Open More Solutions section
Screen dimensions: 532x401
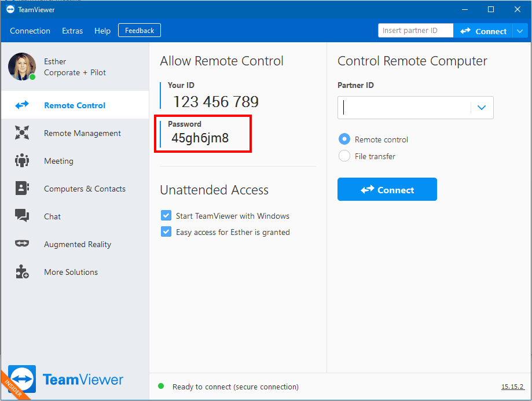pos(75,272)
